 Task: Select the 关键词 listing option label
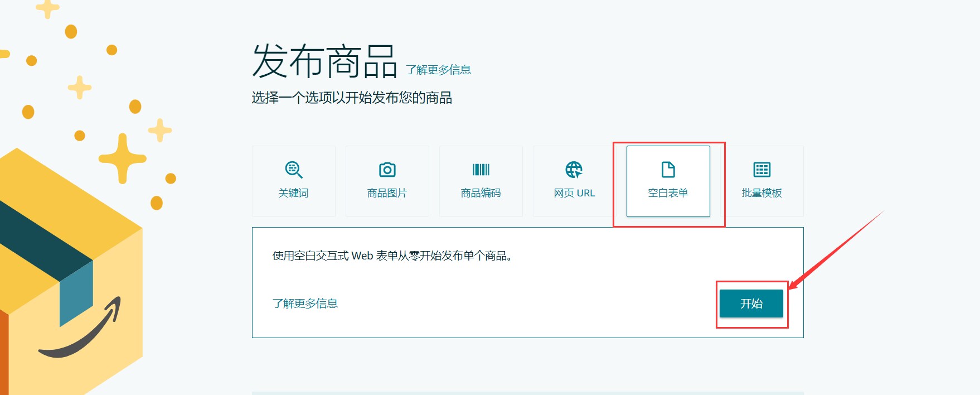[293, 193]
